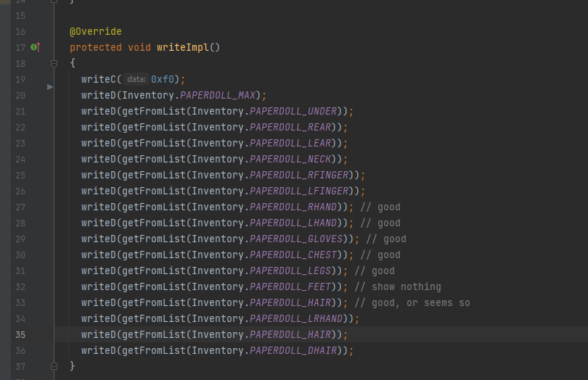The height and width of the screenshot is (380, 588).
Task: Click the '// good' comment on line 27
Action: (380, 207)
